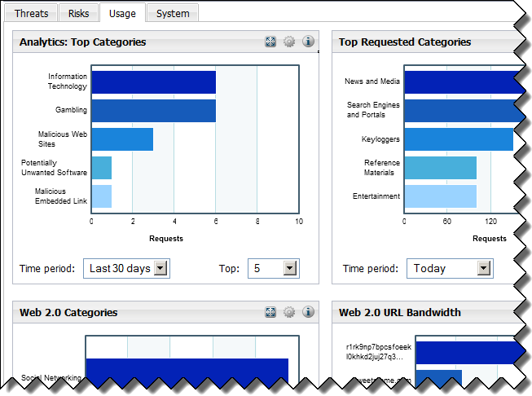532x396 pixels.
Task: Click the Malicious Embedded Link label
Action: pos(61,196)
